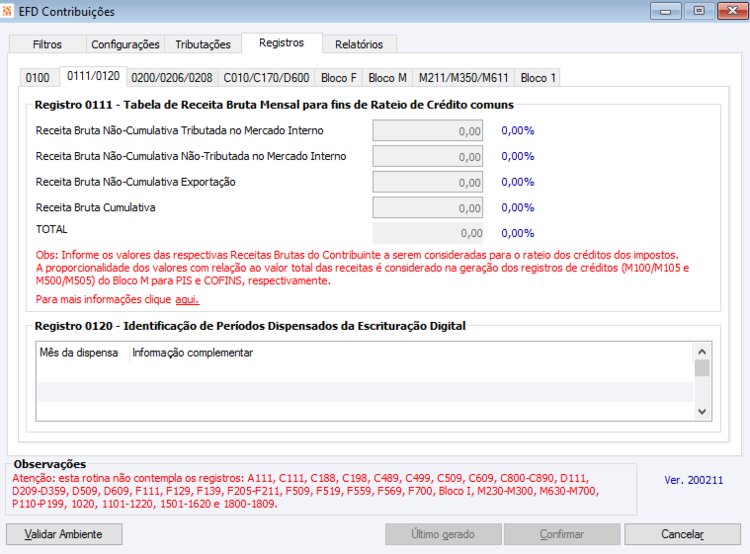Click the first empty row in Registro 0120 grid
This screenshot has width=750, height=554.
coord(365,372)
